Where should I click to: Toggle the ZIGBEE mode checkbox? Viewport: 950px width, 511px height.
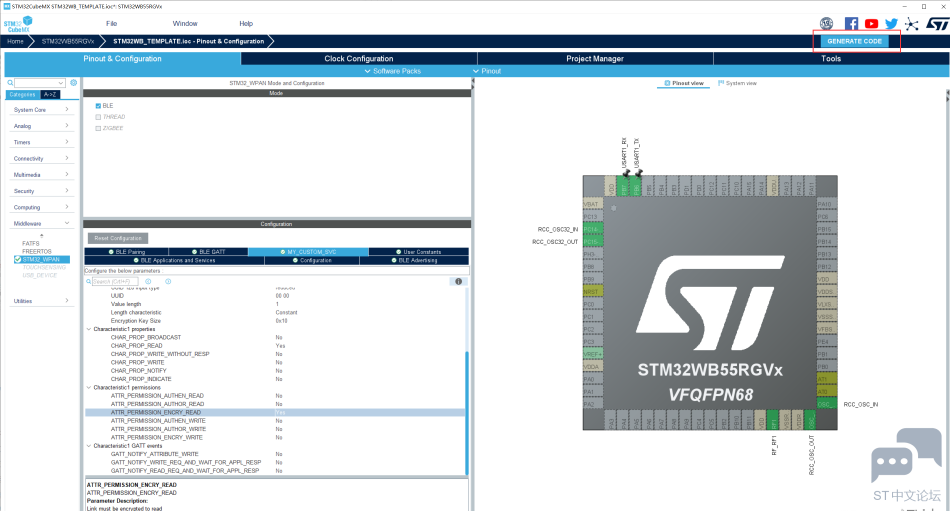[98, 129]
